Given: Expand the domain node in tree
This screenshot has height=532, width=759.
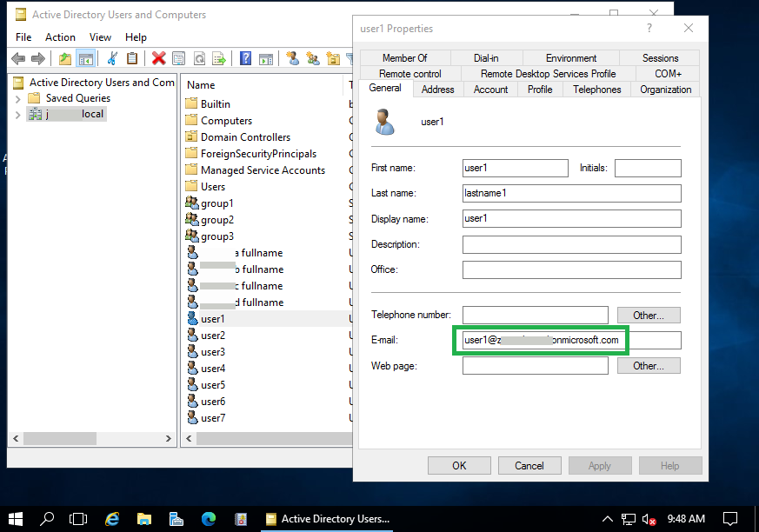Looking at the screenshot, I should tap(18, 114).
